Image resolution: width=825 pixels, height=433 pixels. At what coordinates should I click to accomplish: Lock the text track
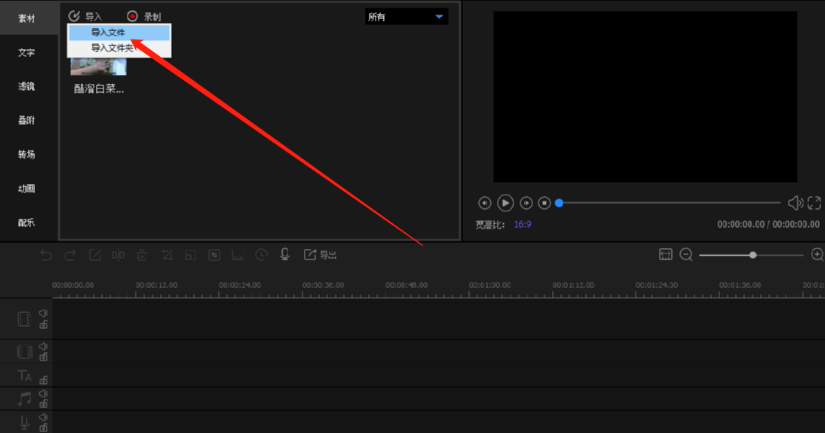tap(44, 380)
